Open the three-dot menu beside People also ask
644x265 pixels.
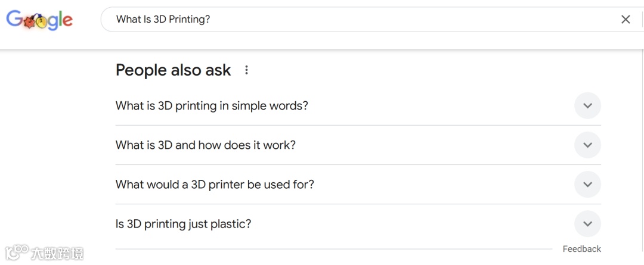point(246,70)
